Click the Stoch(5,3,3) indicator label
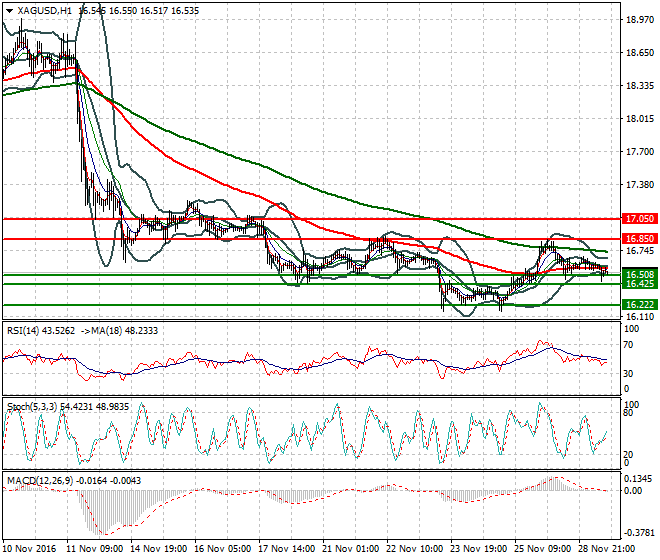The image size is (660, 560). (x=32, y=406)
